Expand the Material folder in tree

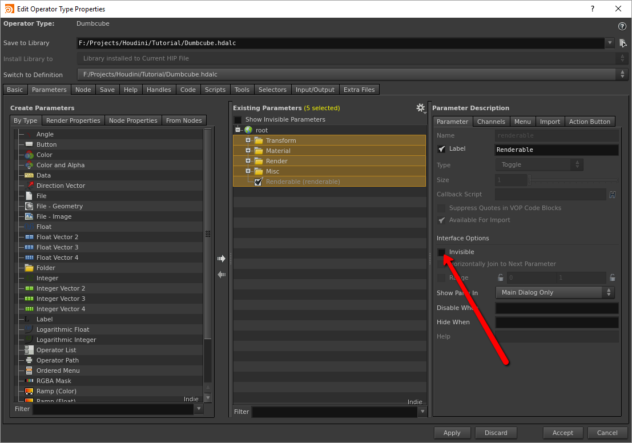click(x=248, y=150)
